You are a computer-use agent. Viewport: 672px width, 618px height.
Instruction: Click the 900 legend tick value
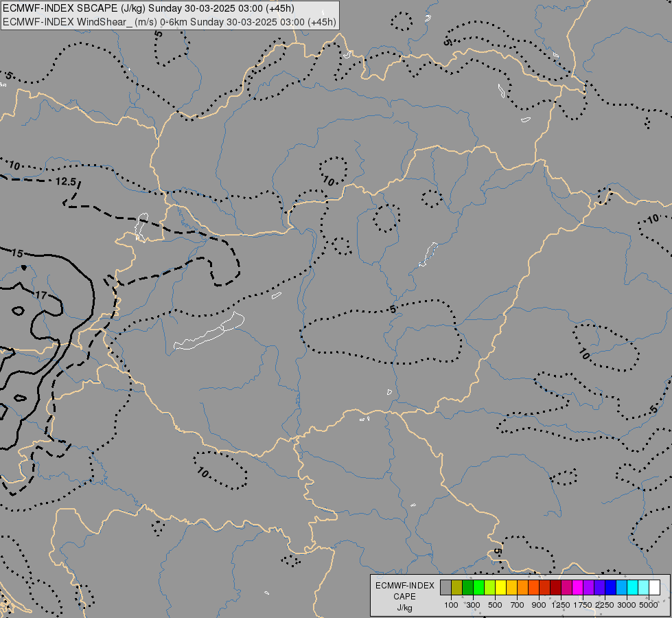[539, 605]
